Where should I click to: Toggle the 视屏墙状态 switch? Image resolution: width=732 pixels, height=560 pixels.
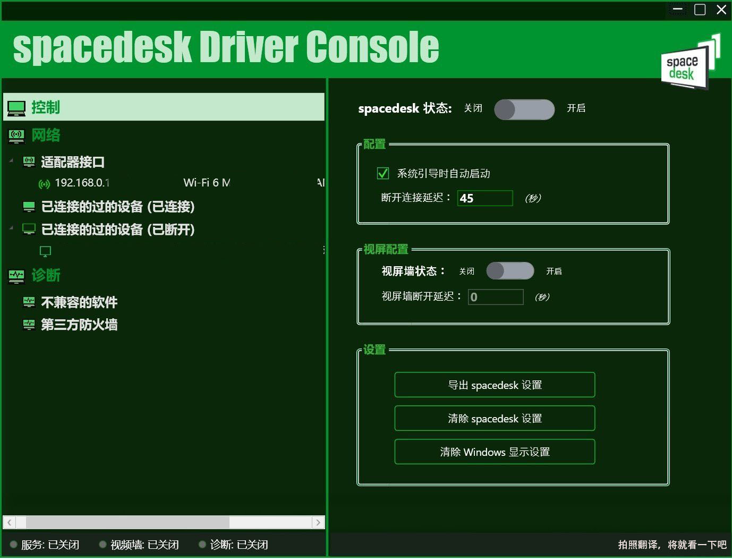(x=510, y=271)
